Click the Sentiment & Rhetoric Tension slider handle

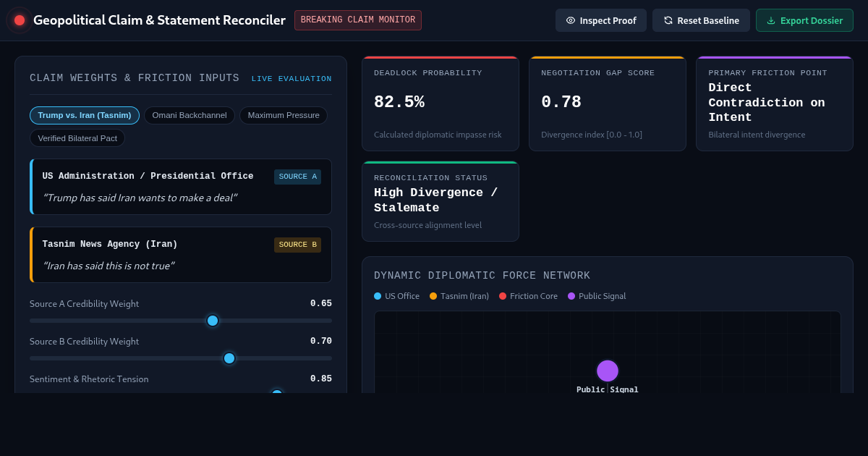[x=277, y=393]
